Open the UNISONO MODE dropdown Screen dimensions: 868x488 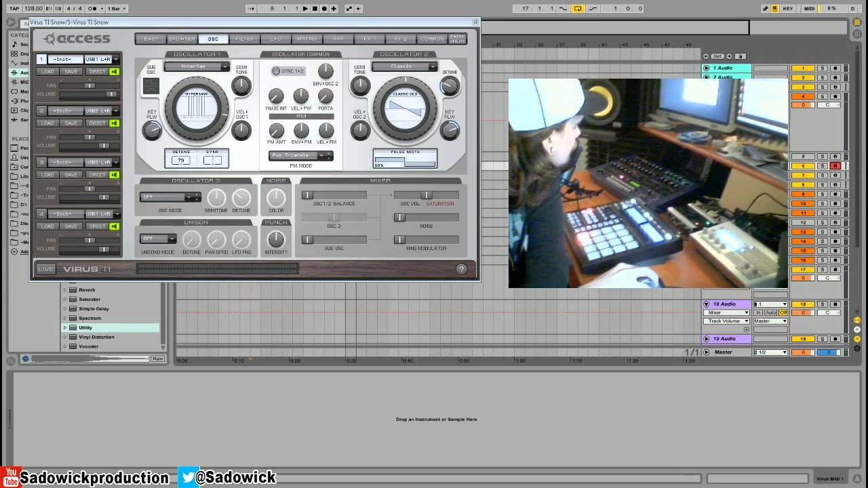158,239
